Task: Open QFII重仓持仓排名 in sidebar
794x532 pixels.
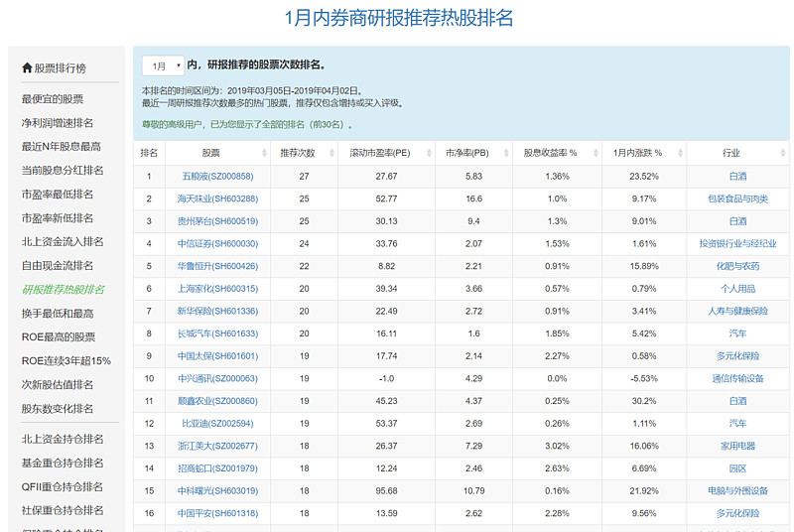Action: [x=62, y=486]
